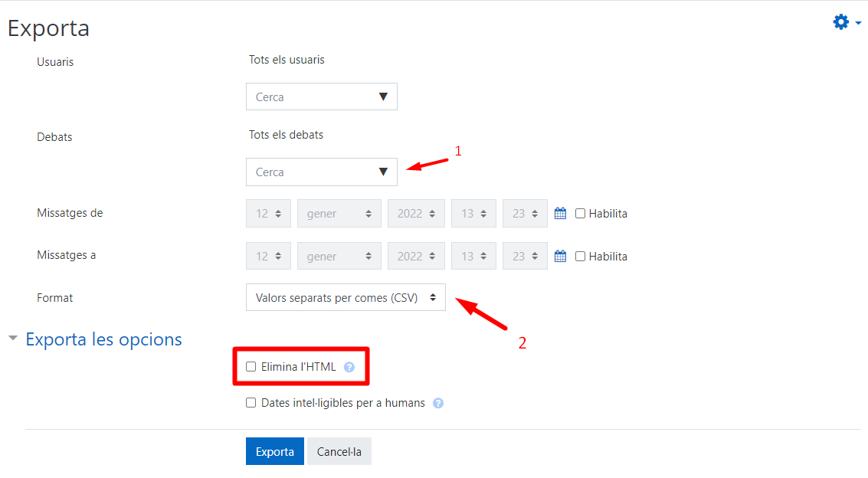The image size is (868, 478).
Task: Click the Cancel·la button
Action: pos(339,451)
